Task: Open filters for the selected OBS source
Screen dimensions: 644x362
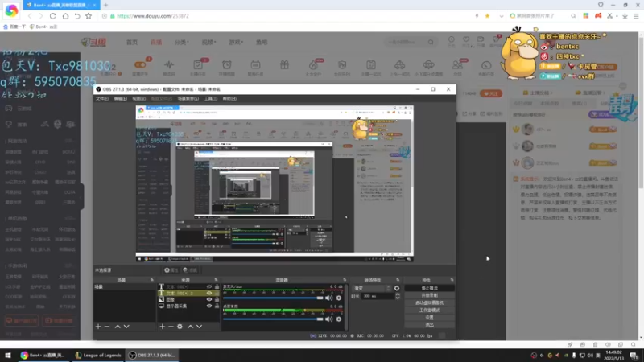Action: tap(190, 270)
